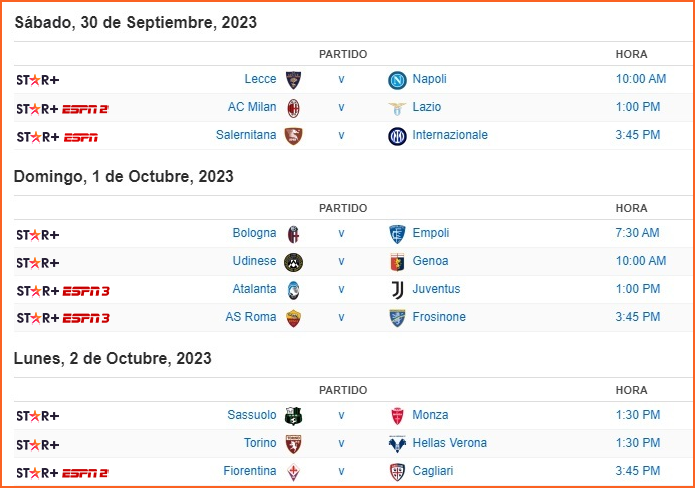Click the Internazionale club logo
The image size is (695, 488).
(397, 136)
